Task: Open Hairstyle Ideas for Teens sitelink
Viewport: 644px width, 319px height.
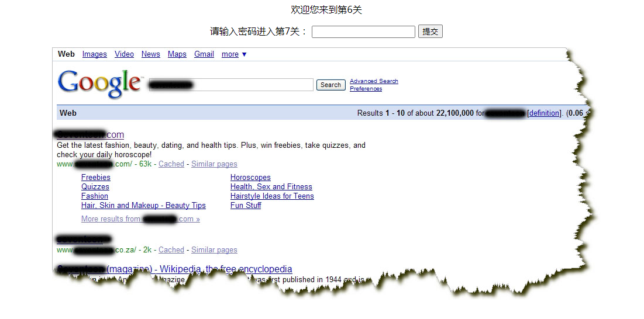Action: point(272,196)
